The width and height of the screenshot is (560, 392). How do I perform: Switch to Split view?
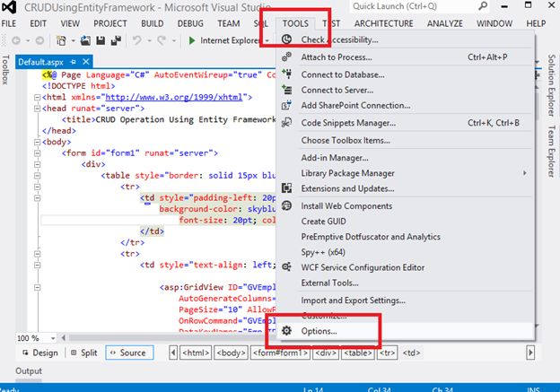[x=84, y=353]
